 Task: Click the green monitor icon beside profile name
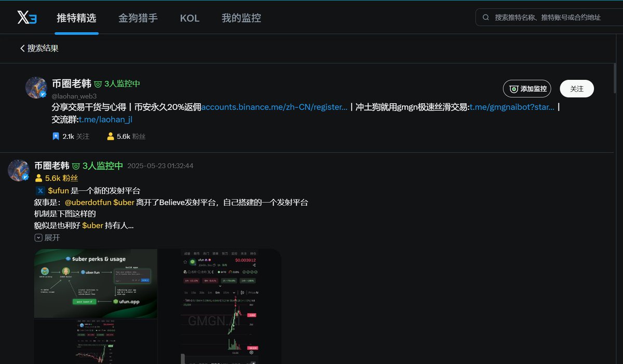point(98,84)
